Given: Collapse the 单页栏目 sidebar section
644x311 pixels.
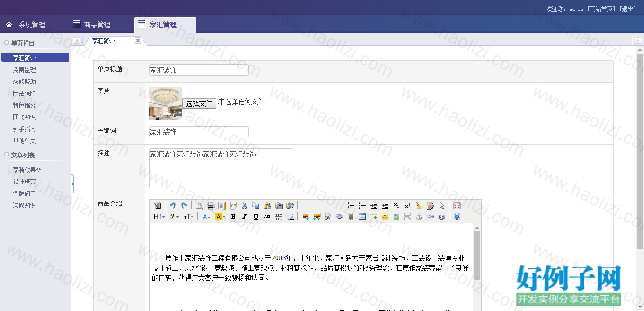Looking at the screenshot, I should click(x=6, y=43).
